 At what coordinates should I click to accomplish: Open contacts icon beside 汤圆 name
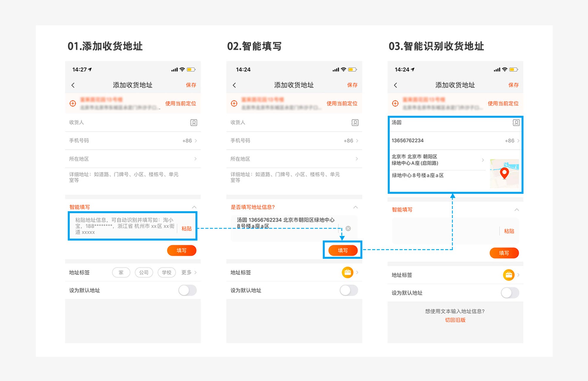click(516, 122)
